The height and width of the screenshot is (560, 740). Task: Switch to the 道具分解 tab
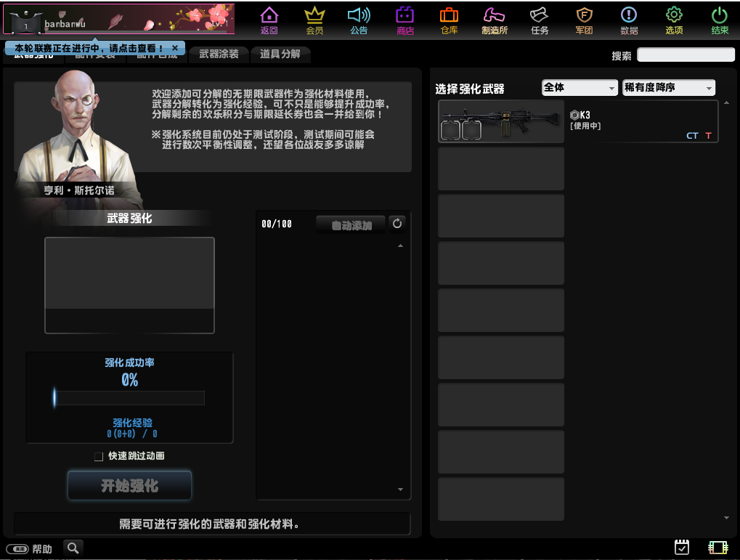pyautogui.click(x=280, y=54)
